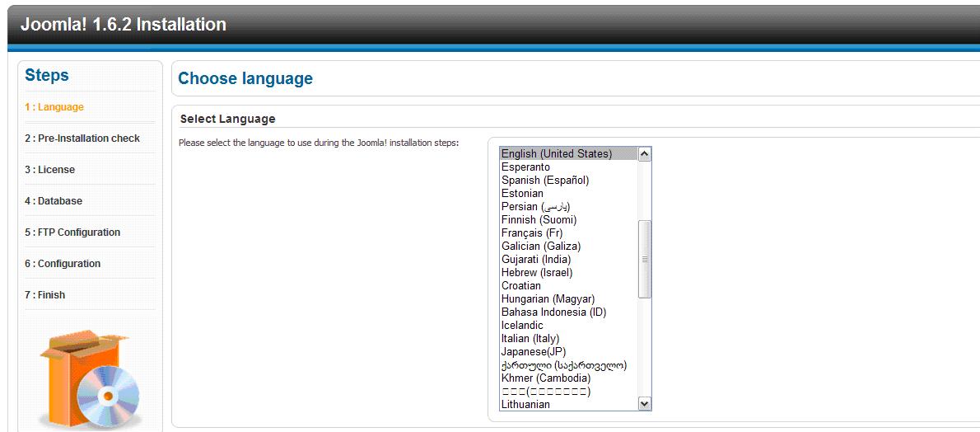980x432 pixels.
Task: Click the Choose language heading
Action: click(x=245, y=78)
